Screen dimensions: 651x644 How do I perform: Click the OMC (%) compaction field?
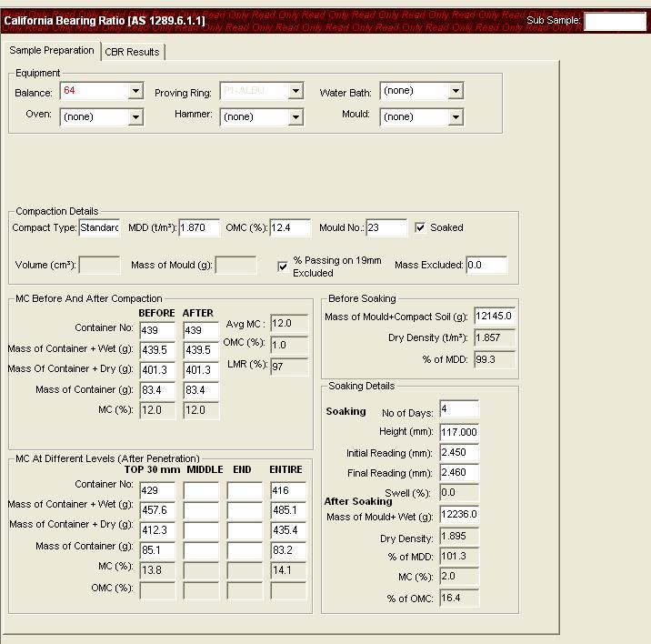coord(289,227)
